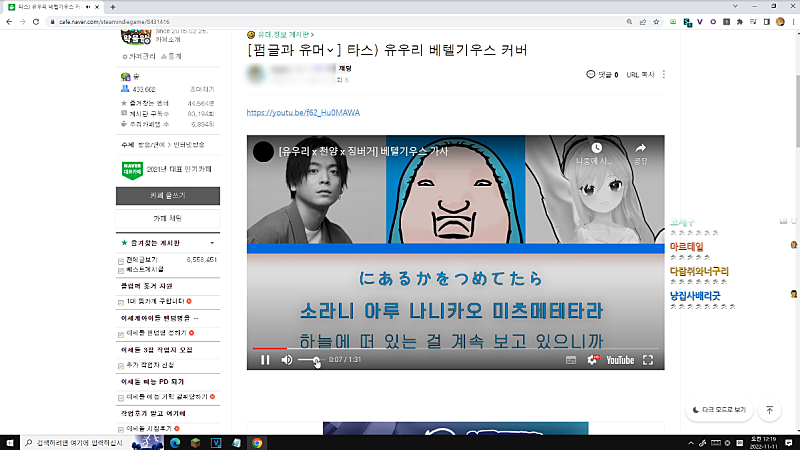This screenshot has width=800, height=450.
Task: Mute the video with the speaker icon
Action: click(287, 360)
